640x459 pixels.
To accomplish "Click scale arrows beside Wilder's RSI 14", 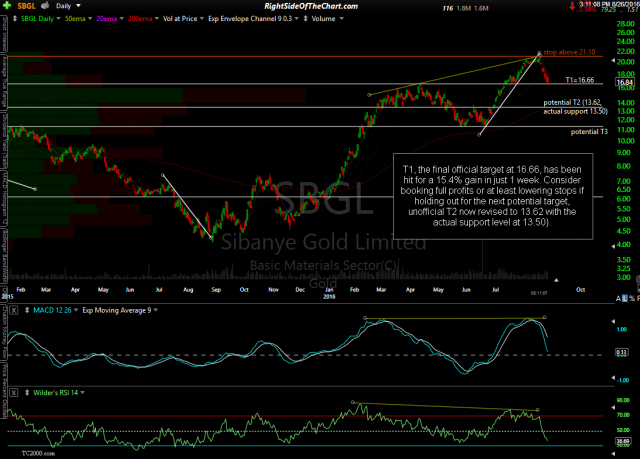I will tap(27, 393).
